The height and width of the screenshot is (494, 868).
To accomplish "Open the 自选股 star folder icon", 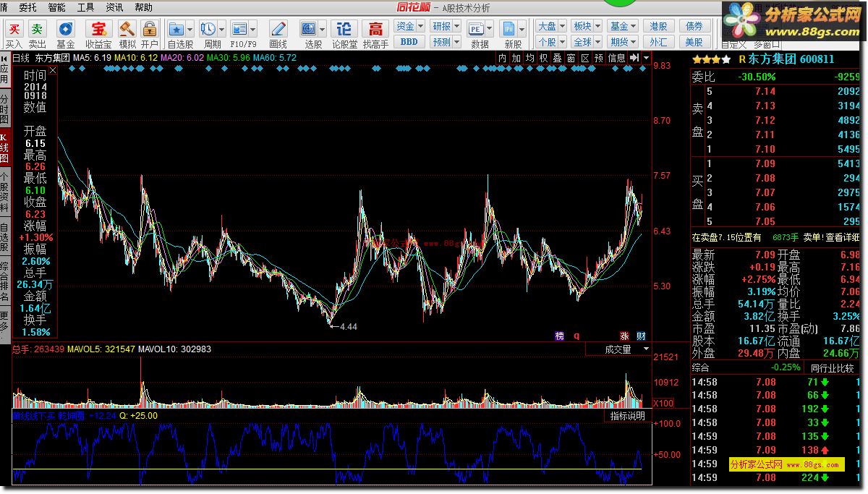I will (x=176, y=29).
